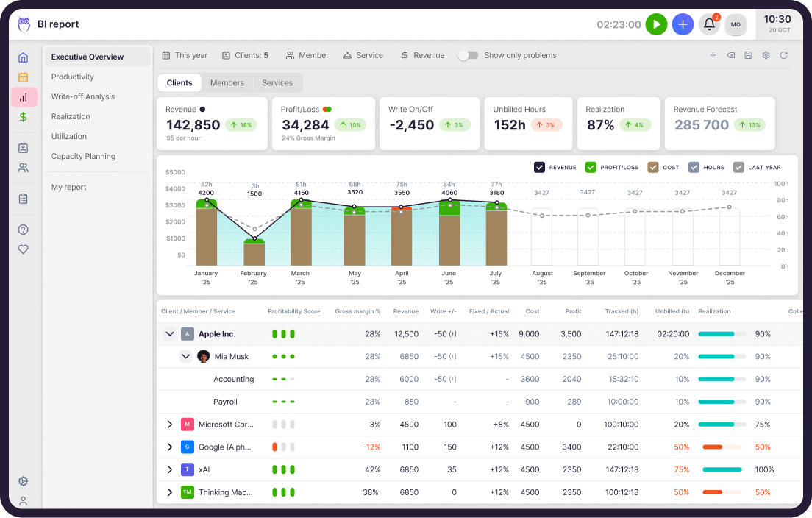Click the save icon in the filter toolbar

coord(748,55)
